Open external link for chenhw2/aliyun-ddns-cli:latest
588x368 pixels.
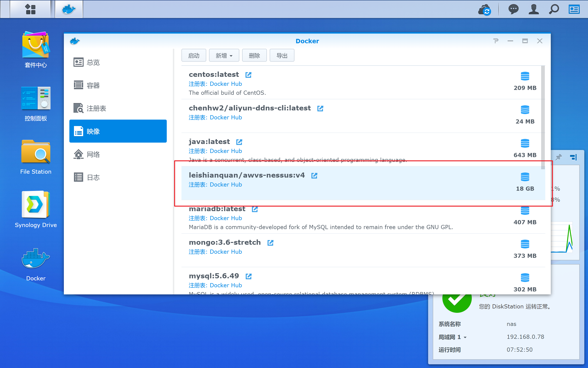click(320, 108)
